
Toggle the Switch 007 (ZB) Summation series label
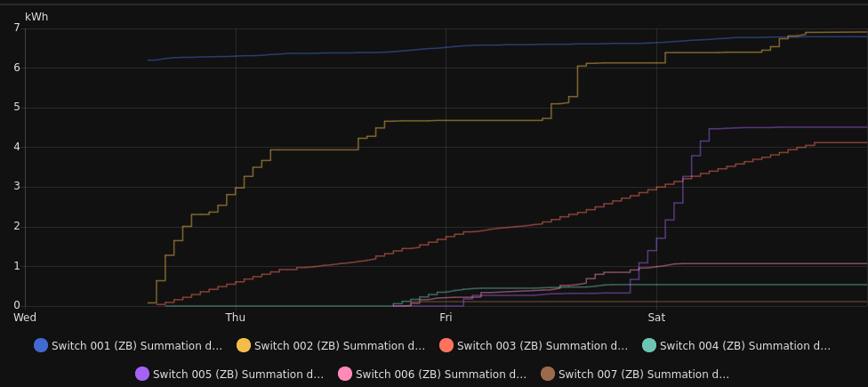(x=644, y=375)
